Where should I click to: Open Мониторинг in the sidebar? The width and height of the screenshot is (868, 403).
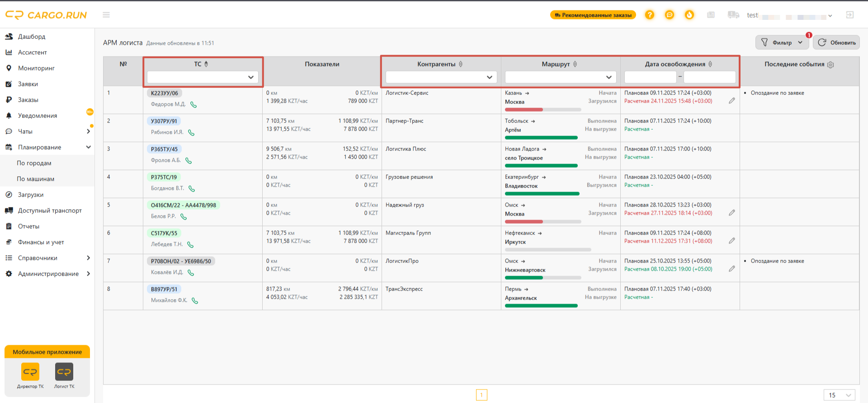[x=36, y=68]
